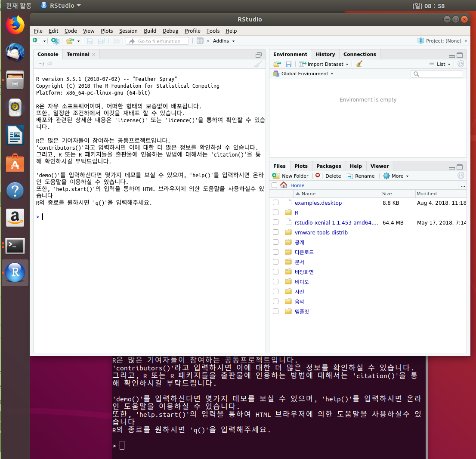Maximize the Files pane
The height and width of the screenshot is (459, 476).
[x=460, y=167]
